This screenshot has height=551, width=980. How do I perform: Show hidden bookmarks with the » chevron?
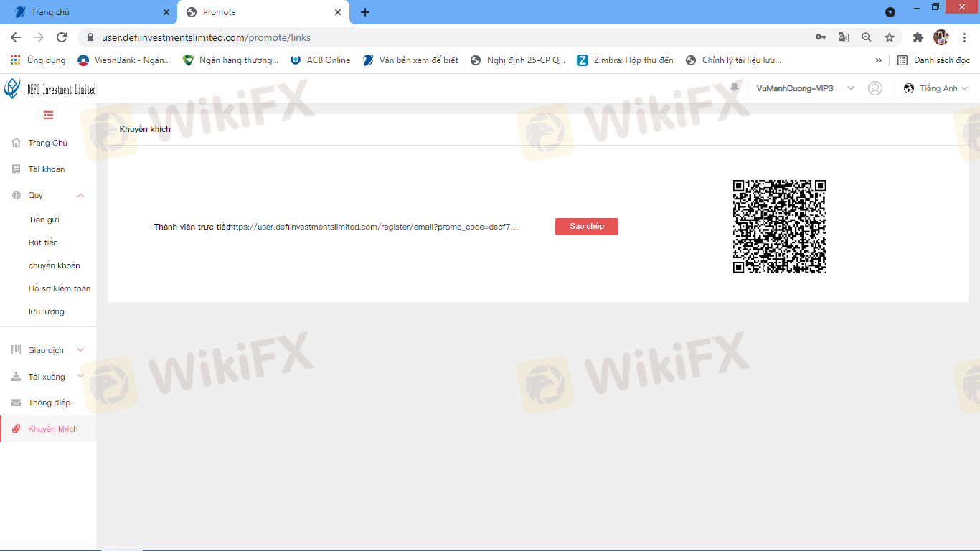(x=879, y=60)
